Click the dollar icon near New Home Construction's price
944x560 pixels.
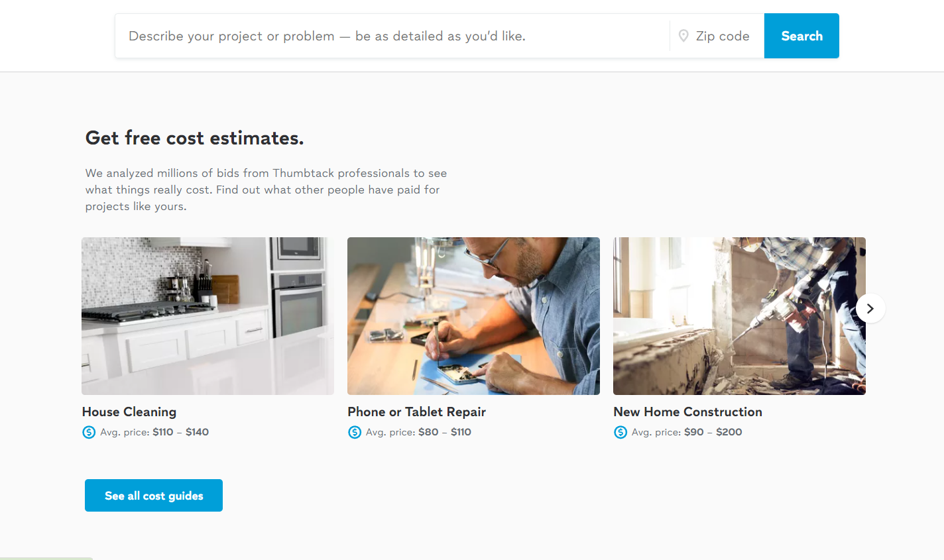620,432
